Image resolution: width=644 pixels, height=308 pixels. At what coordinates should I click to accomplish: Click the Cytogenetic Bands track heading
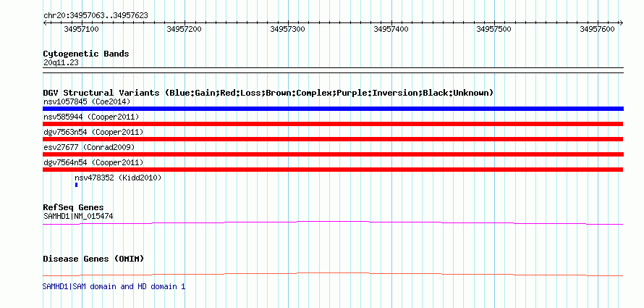point(86,54)
